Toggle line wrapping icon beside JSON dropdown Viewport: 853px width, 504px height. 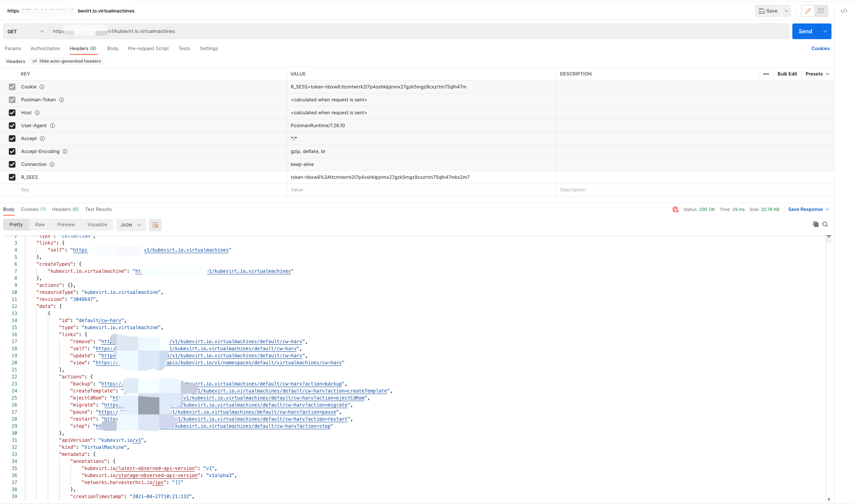tap(155, 225)
